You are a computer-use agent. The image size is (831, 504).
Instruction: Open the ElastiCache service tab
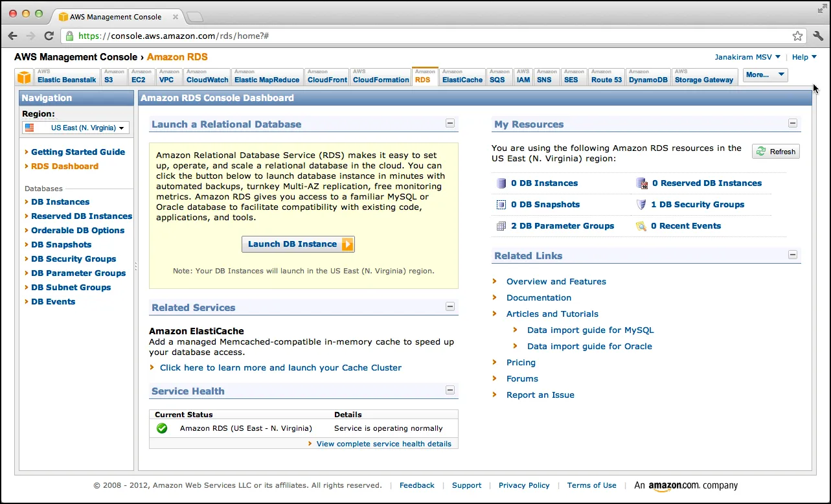pyautogui.click(x=462, y=77)
